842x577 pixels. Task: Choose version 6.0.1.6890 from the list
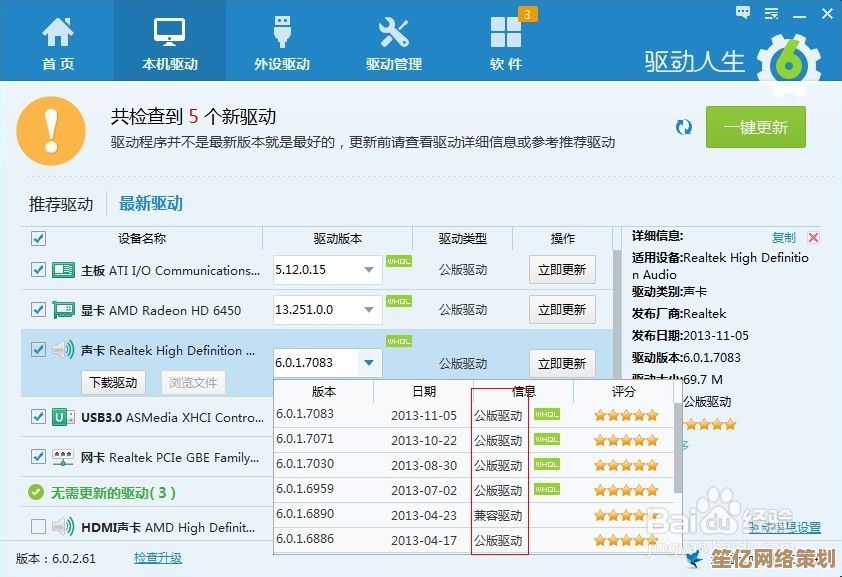304,513
